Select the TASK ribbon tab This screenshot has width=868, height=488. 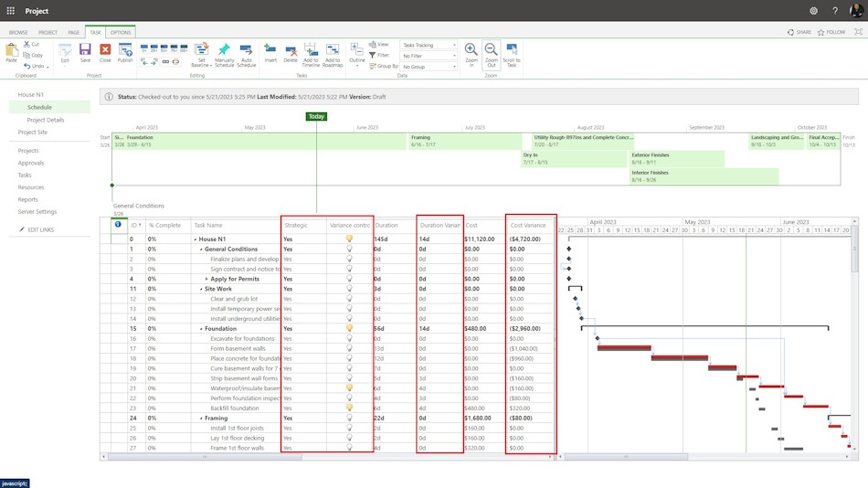[95, 32]
